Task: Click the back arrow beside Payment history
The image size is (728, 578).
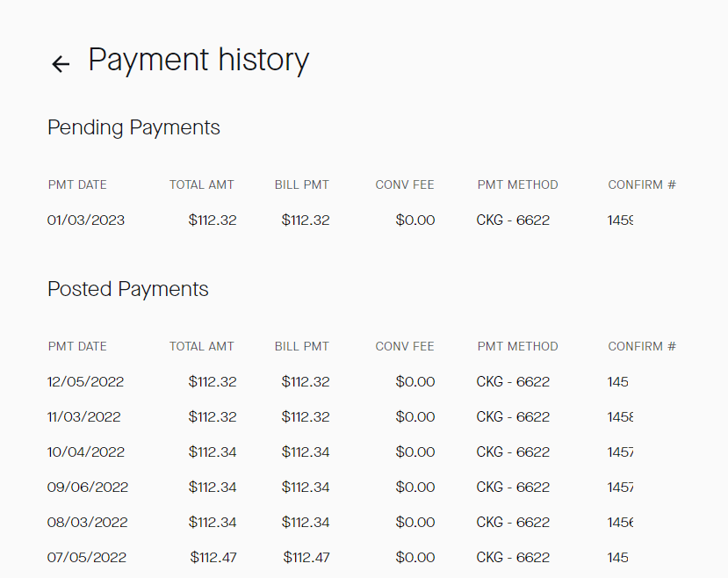Action: 60,63
